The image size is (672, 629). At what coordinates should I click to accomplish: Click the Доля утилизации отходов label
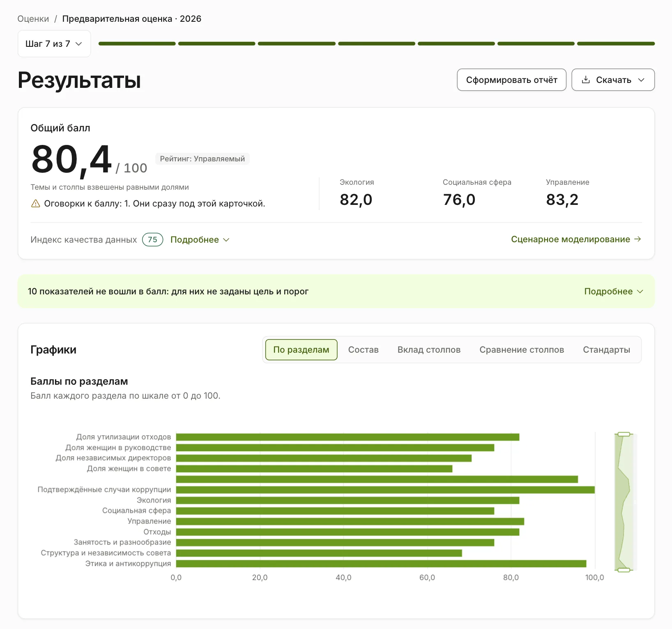pos(123,437)
